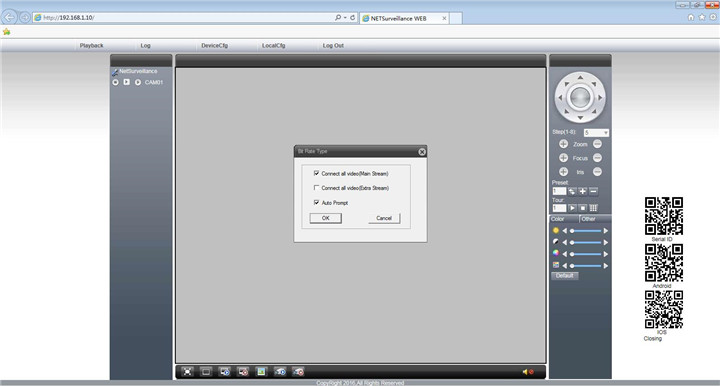Stop recording all channels icon
Image resolution: width=720 pixels, height=386 pixels.
point(298,372)
